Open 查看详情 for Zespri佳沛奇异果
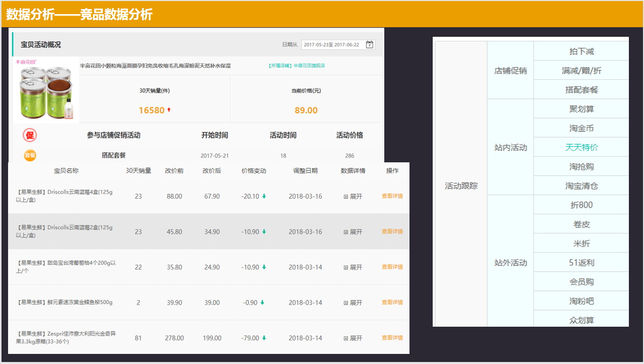The height and width of the screenshot is (364, 644). click(392, 337)
